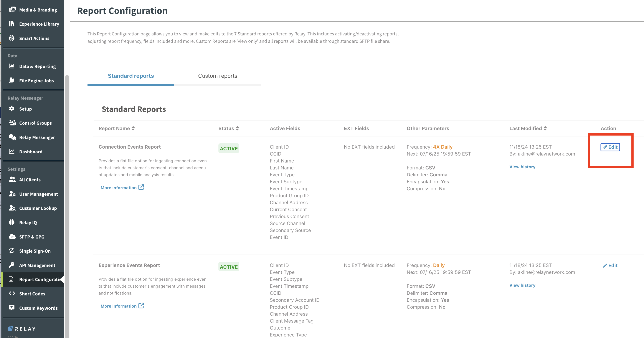Viewport: 644px width, 338px height.
Task: Click the Relay Messenger chat bubbles icon
Action: pyautogui.click(x=12, y=137)
